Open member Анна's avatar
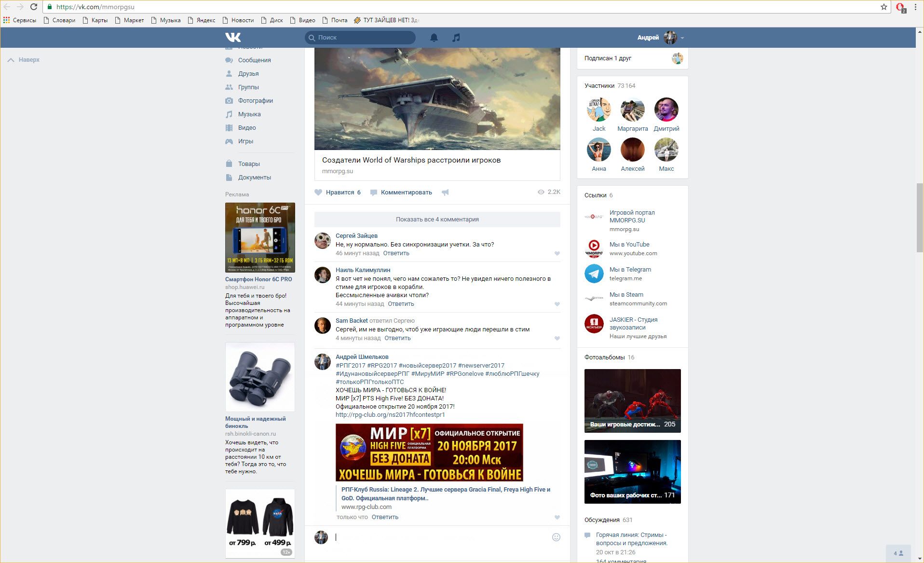Image resolution: width=924 pixels, height=563 pixels. coord(599,150)
